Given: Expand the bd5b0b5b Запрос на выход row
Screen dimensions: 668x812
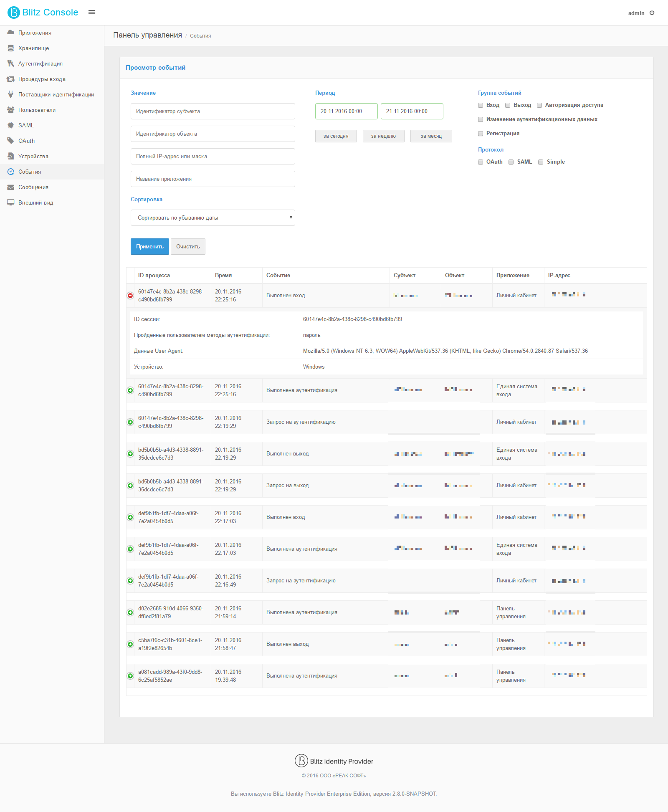Looking at the screenshot, I should (130, 486).
